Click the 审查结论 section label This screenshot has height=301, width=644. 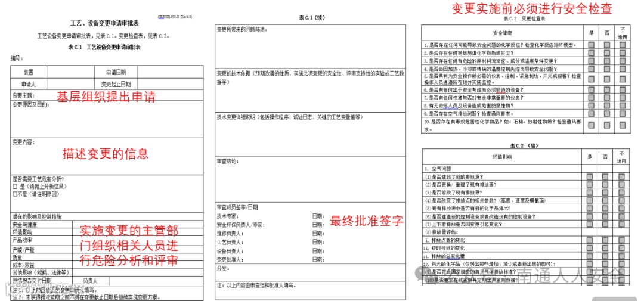click(x=228, y=162)
